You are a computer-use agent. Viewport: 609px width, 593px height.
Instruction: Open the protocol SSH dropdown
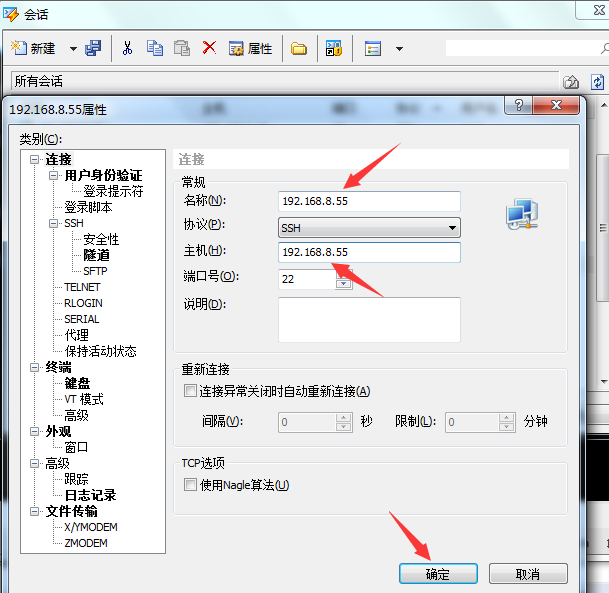point(369,228)
